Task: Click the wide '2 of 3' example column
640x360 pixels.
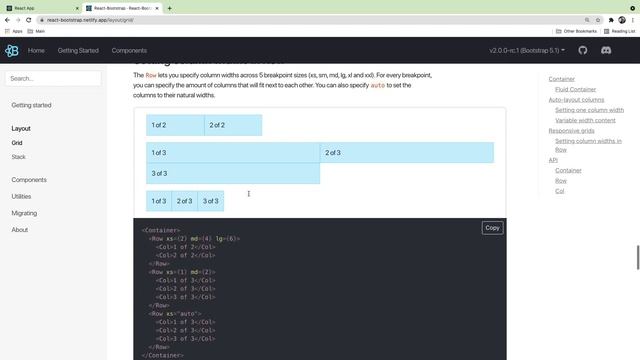Action: tap(407, 153)
